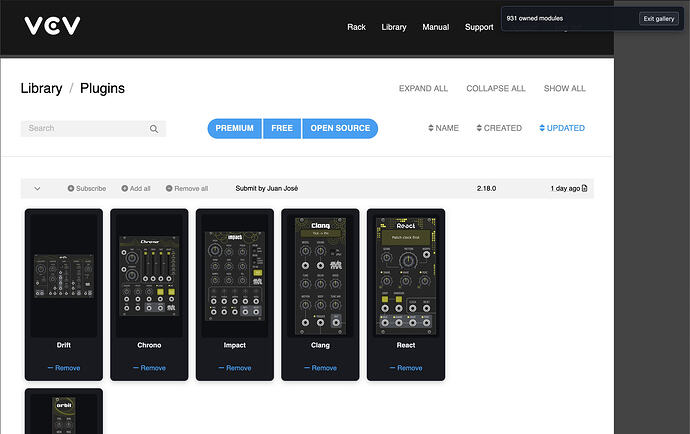Sort plugins by CREATED
Image resolution: width=690 pixels, height=434 pixels.
point(499,128)
